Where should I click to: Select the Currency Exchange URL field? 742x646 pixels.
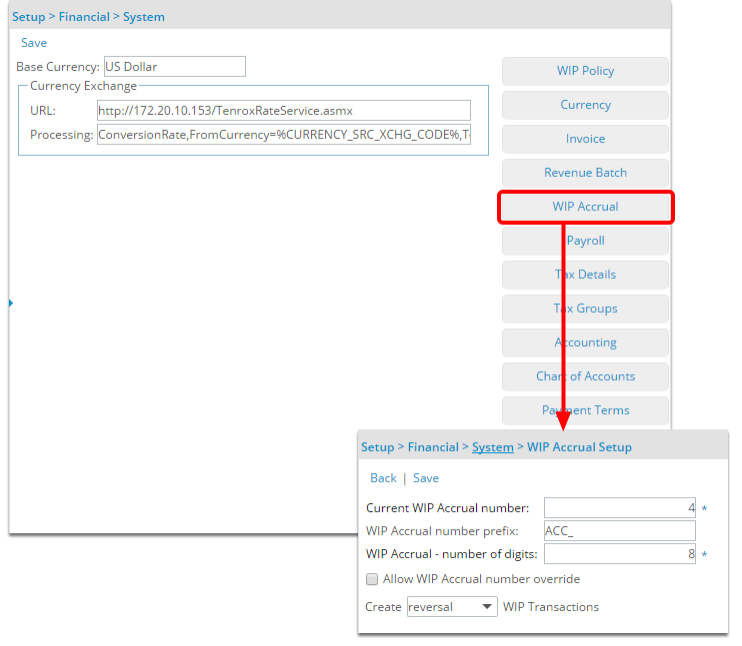coord(283,110)
